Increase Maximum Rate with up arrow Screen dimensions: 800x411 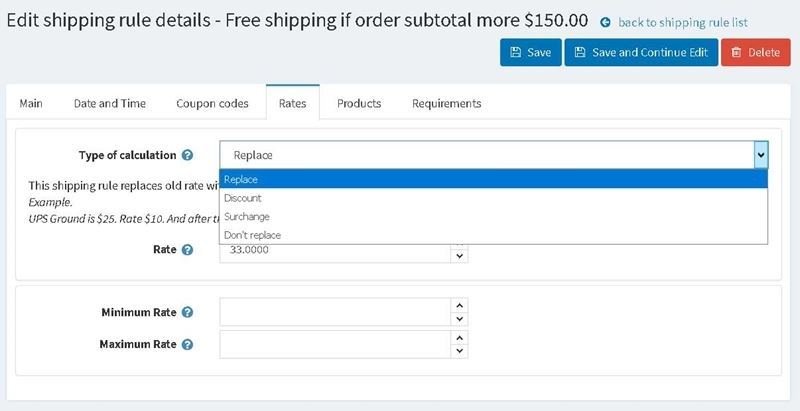point(459,338)
